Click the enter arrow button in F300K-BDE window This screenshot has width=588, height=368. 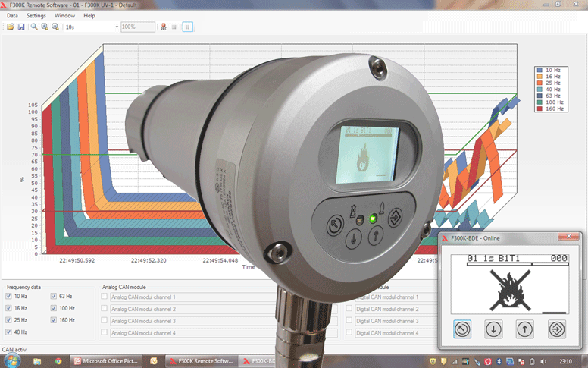point(556,329)
